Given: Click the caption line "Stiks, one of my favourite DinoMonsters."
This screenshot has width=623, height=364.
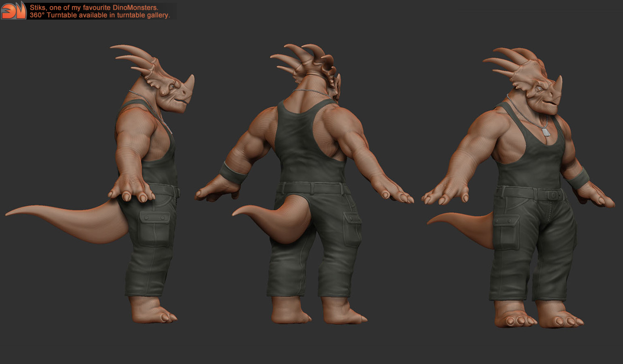Looking at the screenshot, I should (94, 7).
